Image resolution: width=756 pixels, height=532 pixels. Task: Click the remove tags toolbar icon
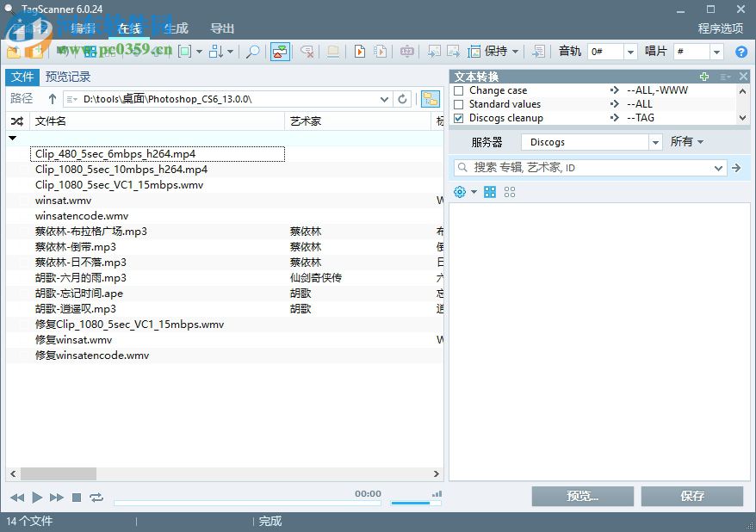pos(306,52)
